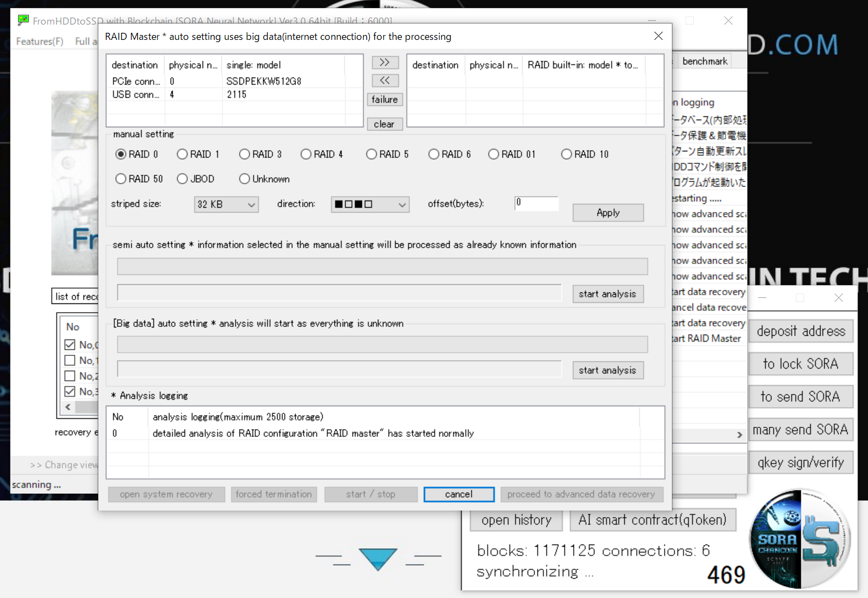
Task: Open the striped size dropdown
Action: [226, 204]
